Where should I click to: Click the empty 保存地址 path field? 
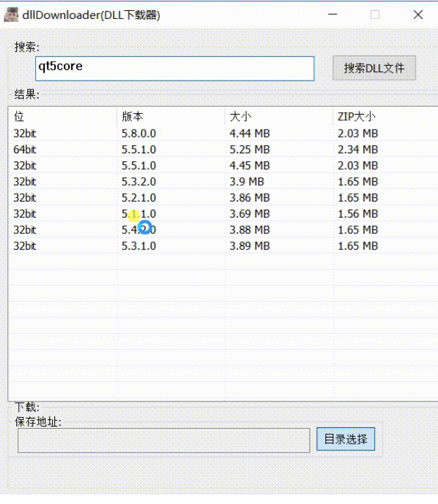click(x=164, y=440)
